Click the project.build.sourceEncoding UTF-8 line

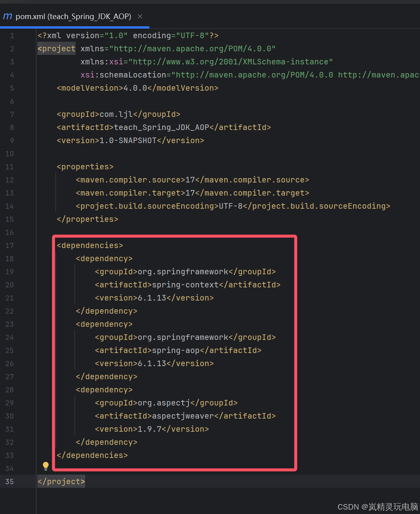point(233,206)
